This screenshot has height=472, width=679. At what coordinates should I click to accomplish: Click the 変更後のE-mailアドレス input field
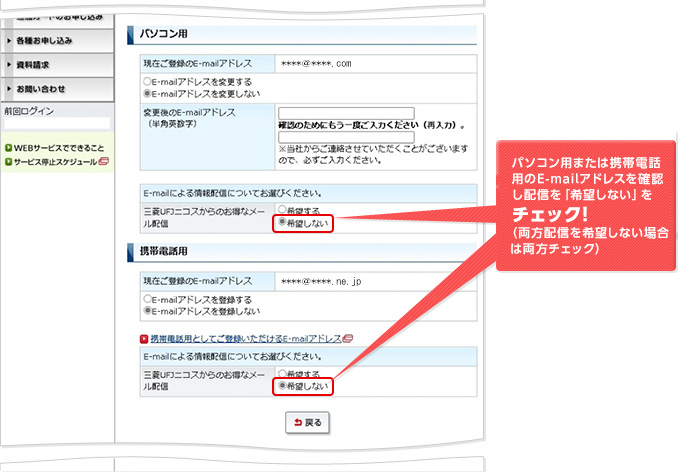pyautogui.click(x=346, y=113)
